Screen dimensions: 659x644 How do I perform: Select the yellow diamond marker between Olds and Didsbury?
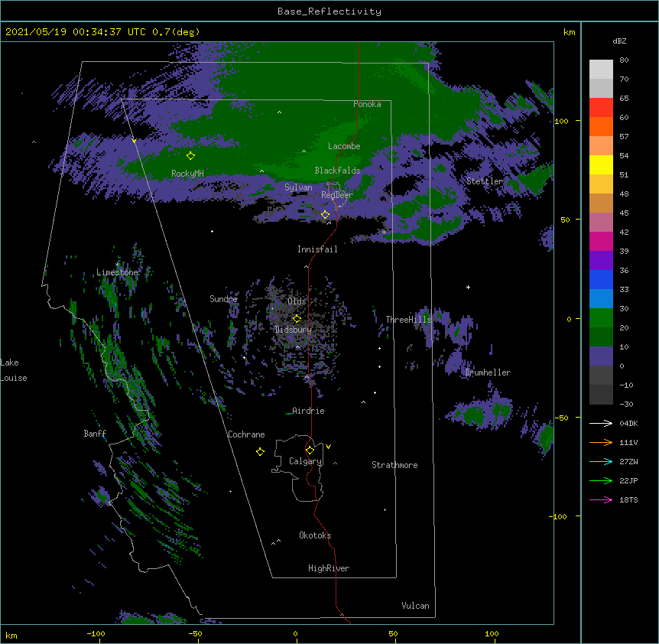pyautogui.click(x=297, y=319)
